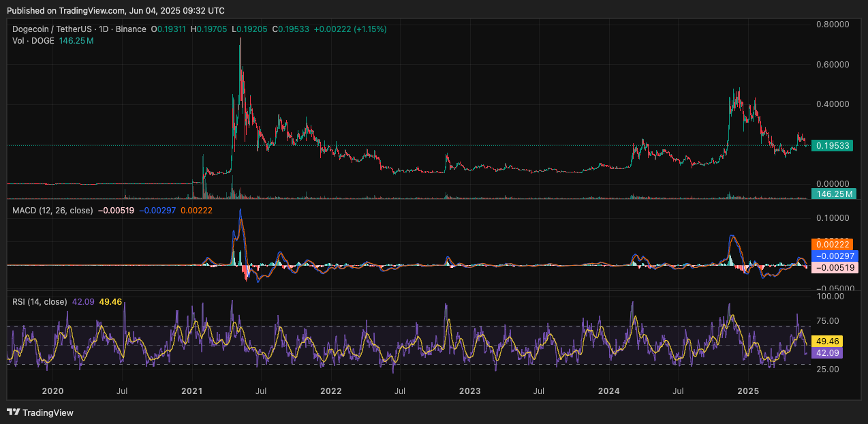The image size is (868, 424).
Task: Click the TradingView wordmark at the bottom
Action: 48,412
